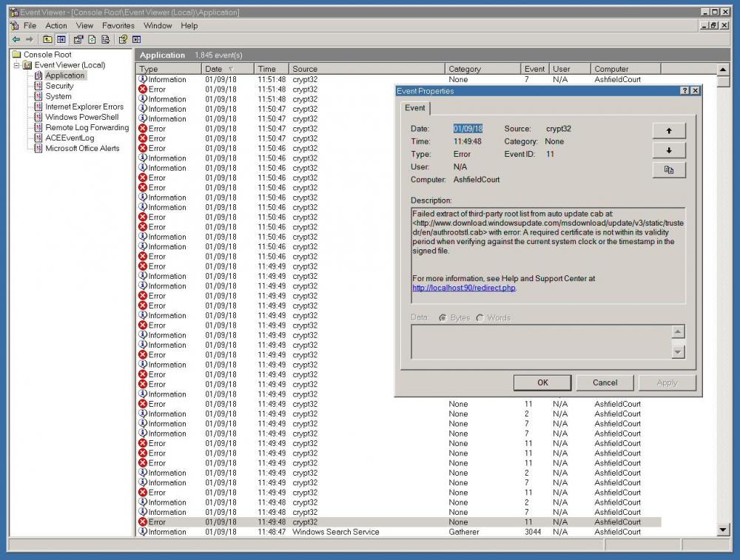The image size is (740, 560).
Task: Sort events by the Date column header
Action: (213, 69)
